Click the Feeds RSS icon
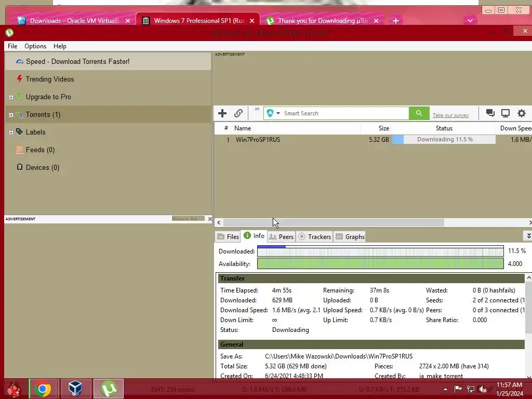The image size is (532, 399). coord(20,150)
